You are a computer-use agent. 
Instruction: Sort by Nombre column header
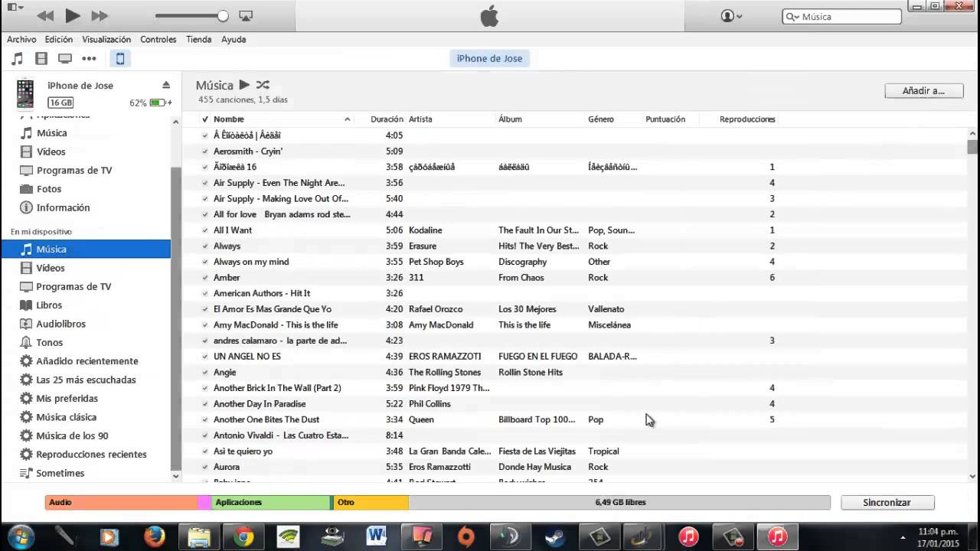point(282,119)
